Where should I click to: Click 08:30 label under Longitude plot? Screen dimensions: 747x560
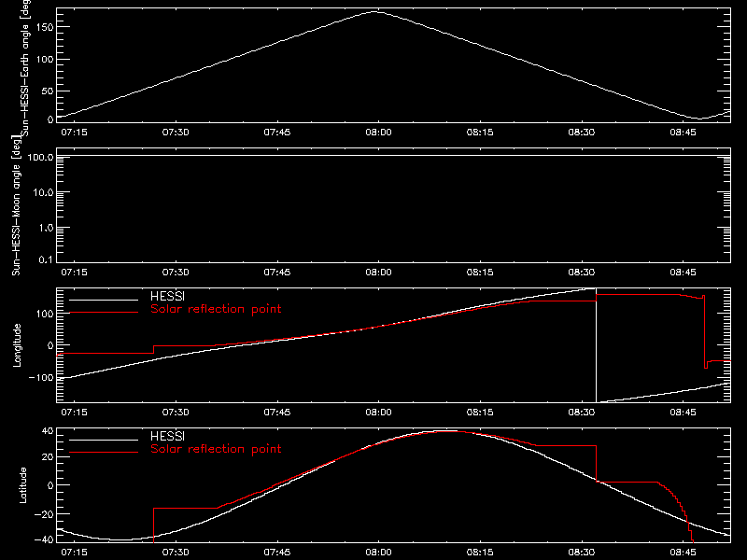click(581, 412)
